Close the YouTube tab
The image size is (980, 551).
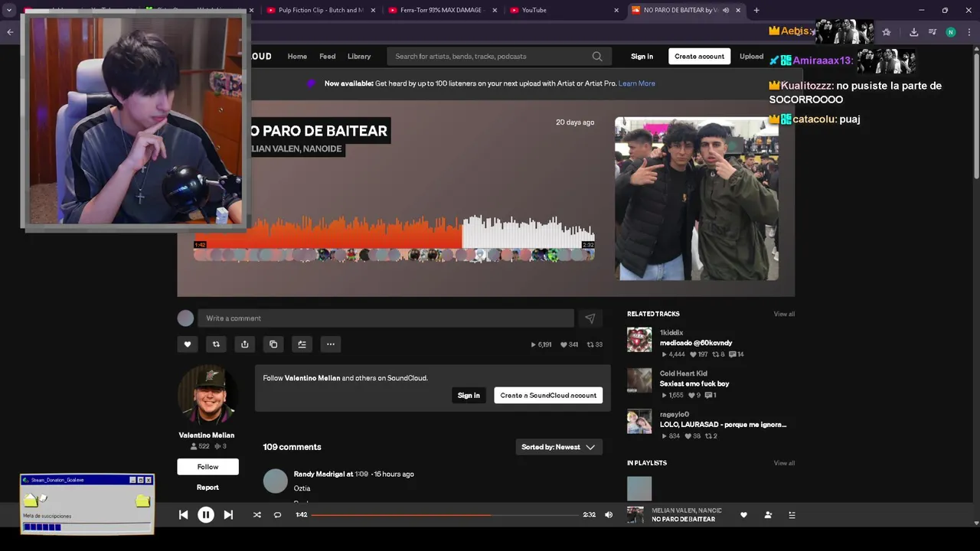coord(616,10)
